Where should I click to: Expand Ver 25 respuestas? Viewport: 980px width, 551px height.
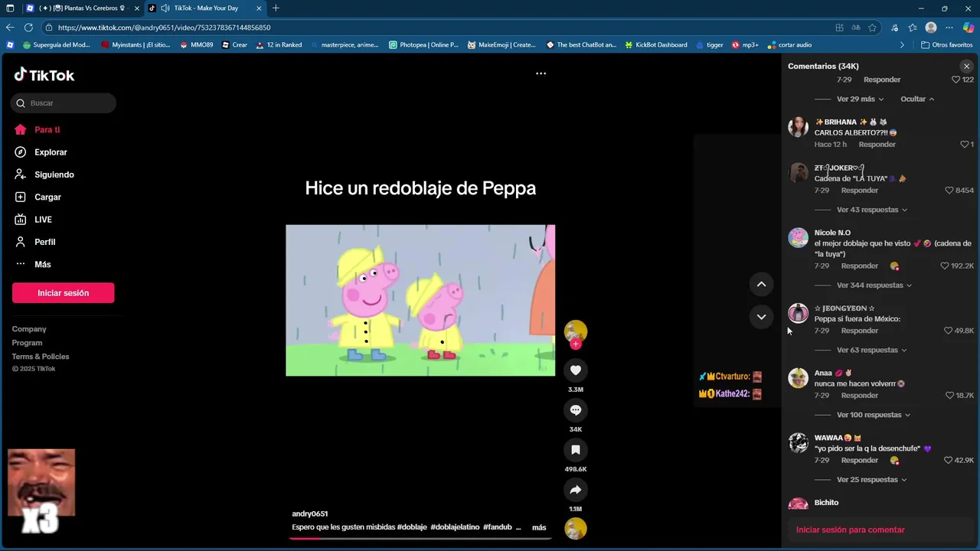[871, 480]
